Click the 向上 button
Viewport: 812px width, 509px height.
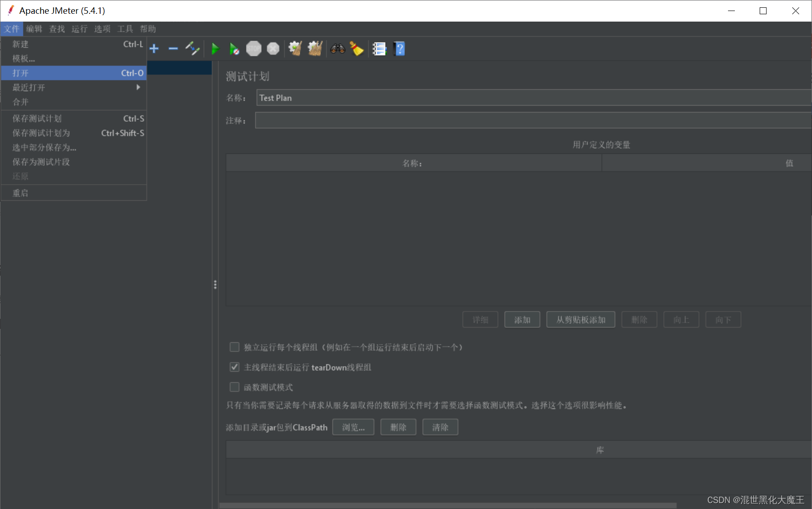[681, 320]
